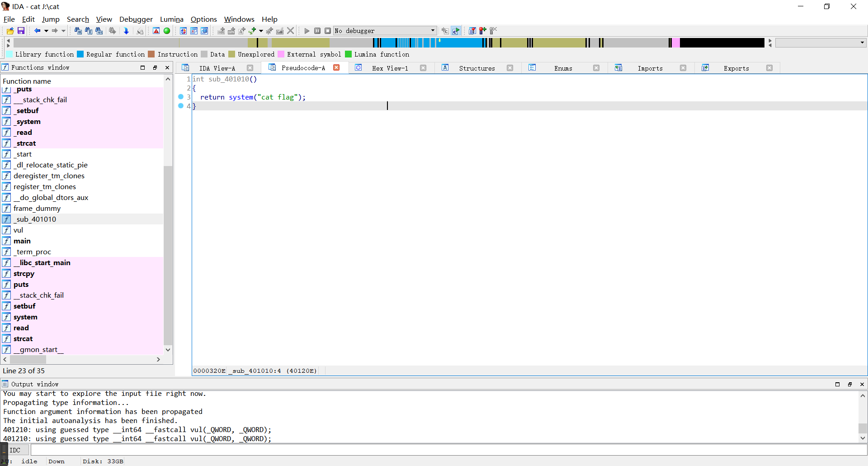Select main in the Functions window
Screen dimensions: 868x466
[x=22, y=241]
